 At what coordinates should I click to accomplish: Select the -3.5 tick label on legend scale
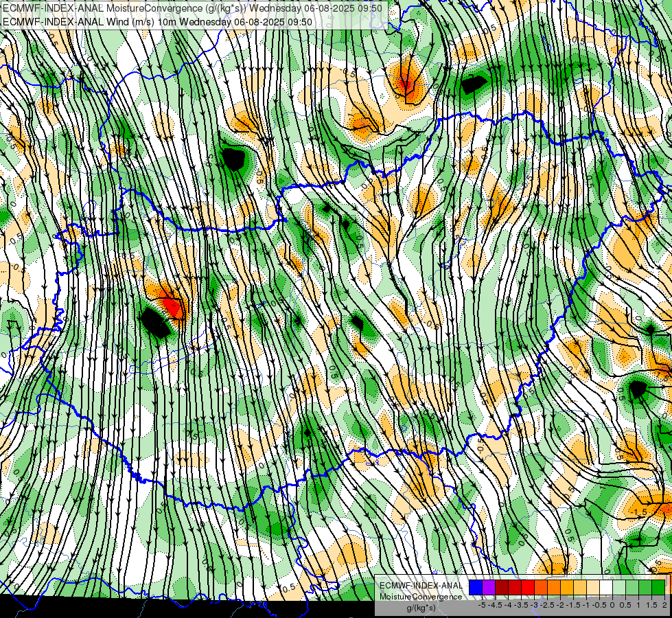coord(521,605)
